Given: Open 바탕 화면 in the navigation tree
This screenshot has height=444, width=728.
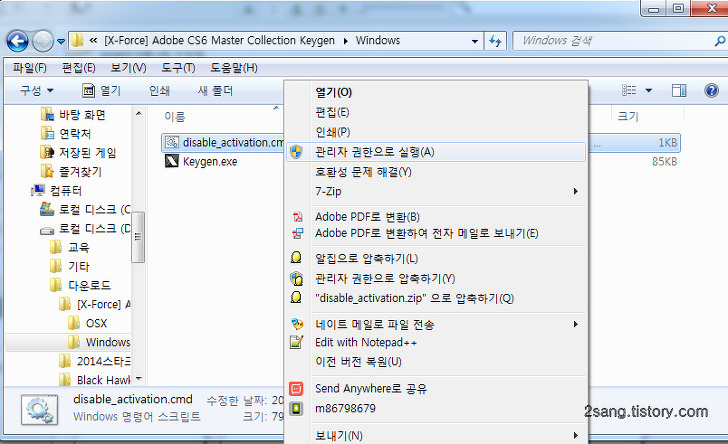Looking at the screenshot, I should point(82,115).
